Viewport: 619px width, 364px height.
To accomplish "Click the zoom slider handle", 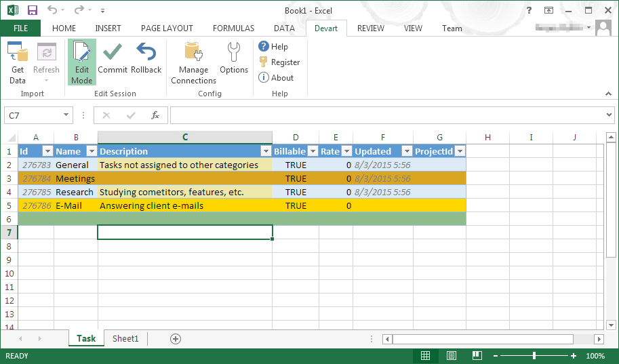I will (x=534, y=356).
